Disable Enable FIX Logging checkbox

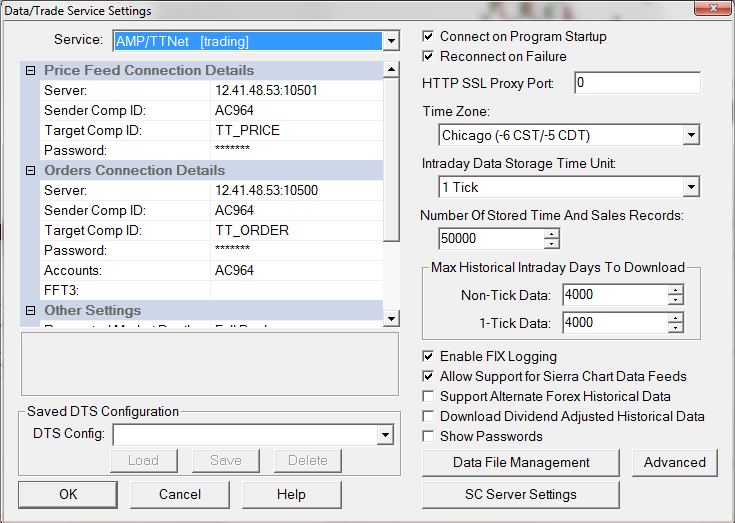point(428,357)
